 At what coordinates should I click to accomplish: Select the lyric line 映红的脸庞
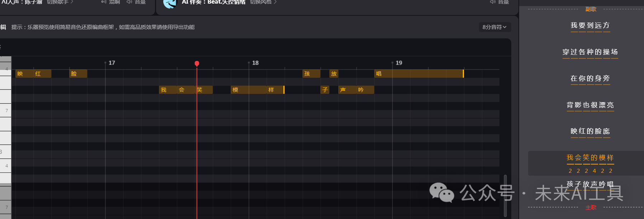(590, 131)
